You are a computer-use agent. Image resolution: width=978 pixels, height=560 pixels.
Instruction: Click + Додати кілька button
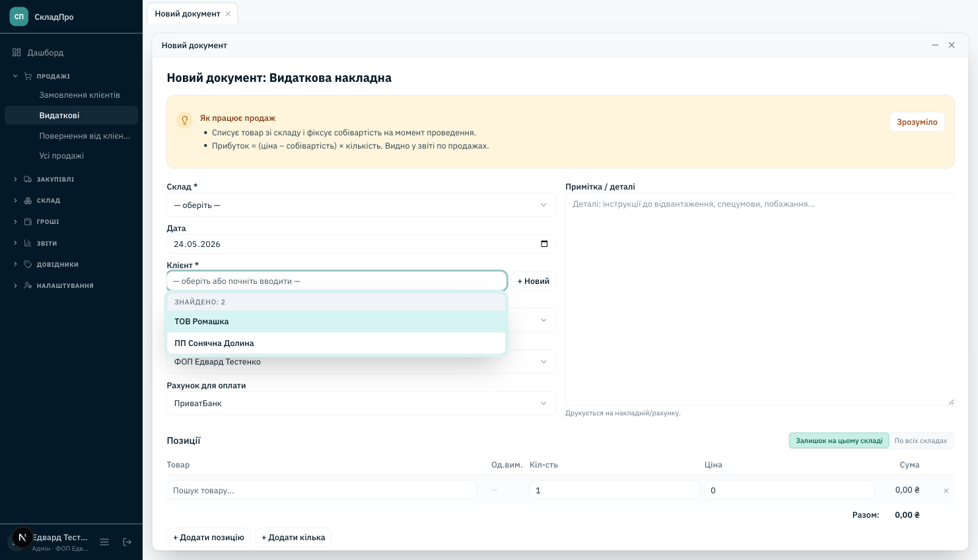click(x=293, y=538)
